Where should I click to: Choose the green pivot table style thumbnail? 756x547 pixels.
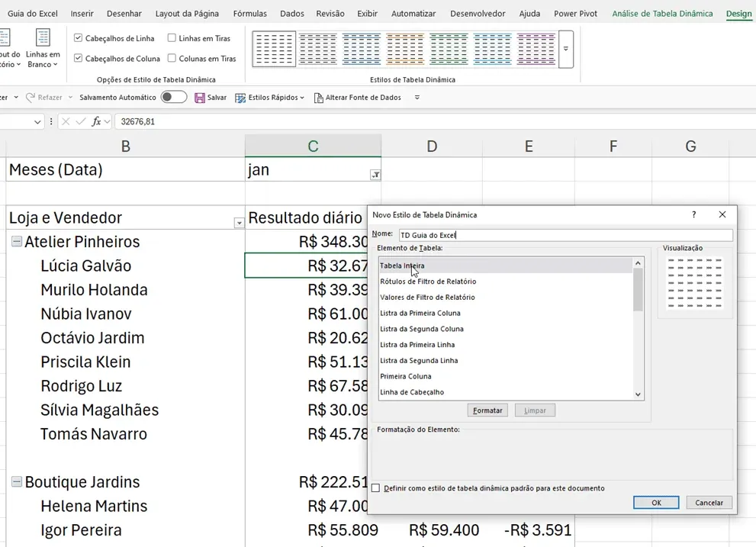click(x=449, y=49)
